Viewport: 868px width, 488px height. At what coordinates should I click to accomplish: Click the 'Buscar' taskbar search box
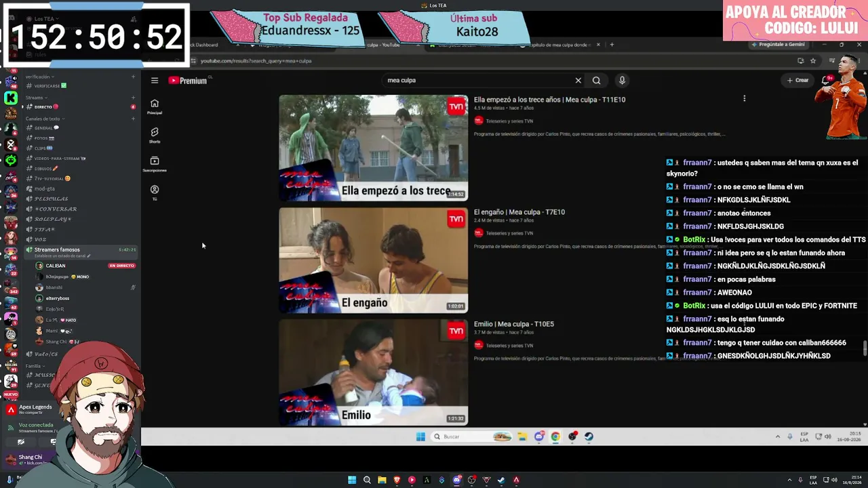pos(472,437)
